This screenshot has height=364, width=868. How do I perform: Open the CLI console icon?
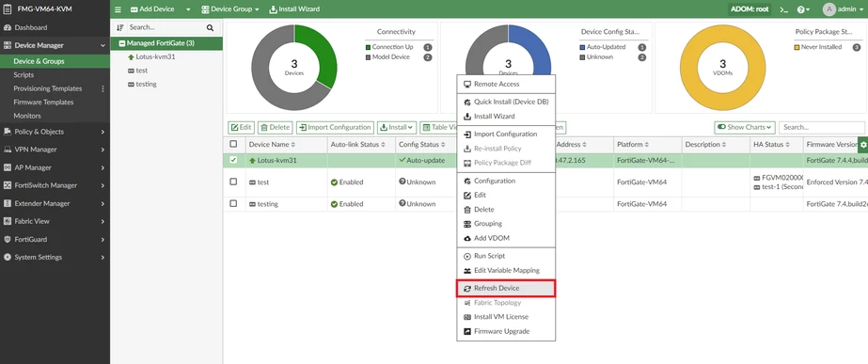(x=783, y=9)
